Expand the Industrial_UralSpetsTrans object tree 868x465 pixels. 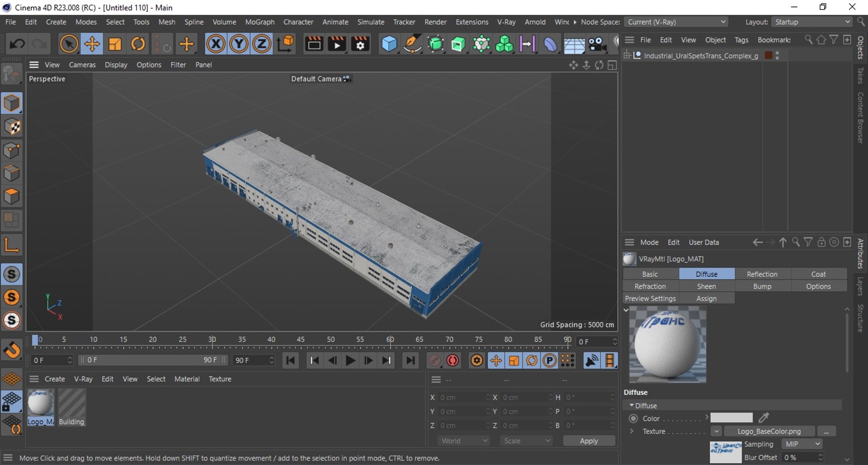627,55
